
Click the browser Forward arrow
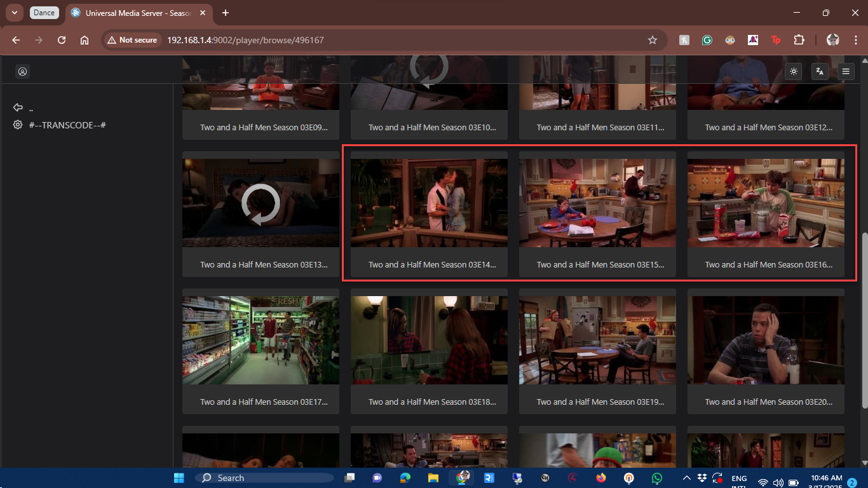tap(39, 40)
